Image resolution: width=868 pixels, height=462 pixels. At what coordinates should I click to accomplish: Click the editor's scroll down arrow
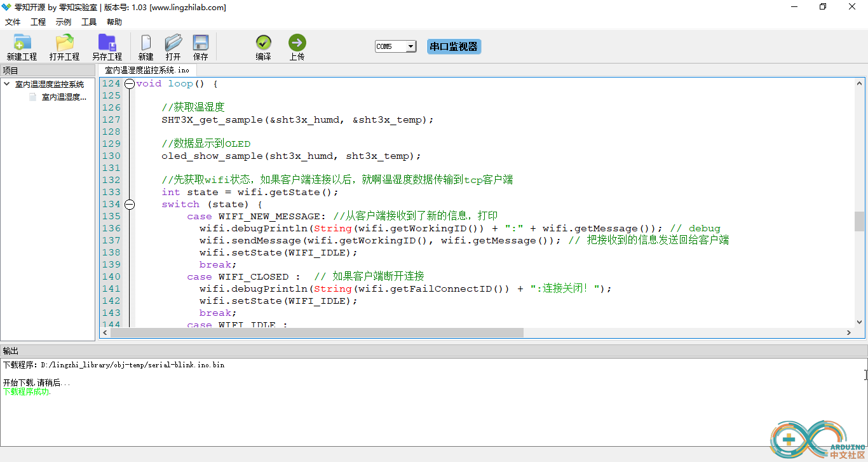859,323
